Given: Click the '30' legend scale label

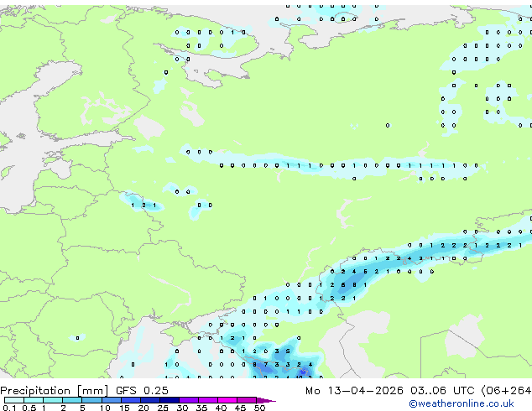Looking at the screenshot, I should (182, 408).
